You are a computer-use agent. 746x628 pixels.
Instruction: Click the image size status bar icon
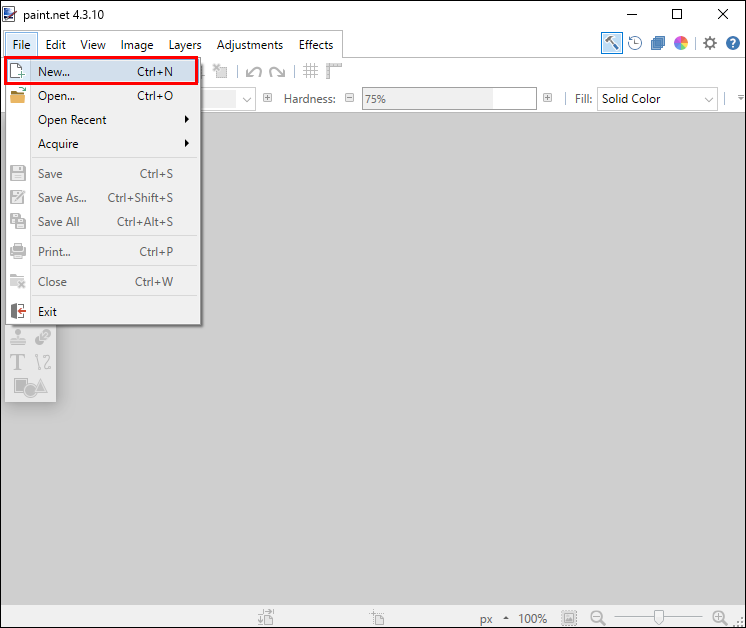pyautogui.click(x=266, y=617)
